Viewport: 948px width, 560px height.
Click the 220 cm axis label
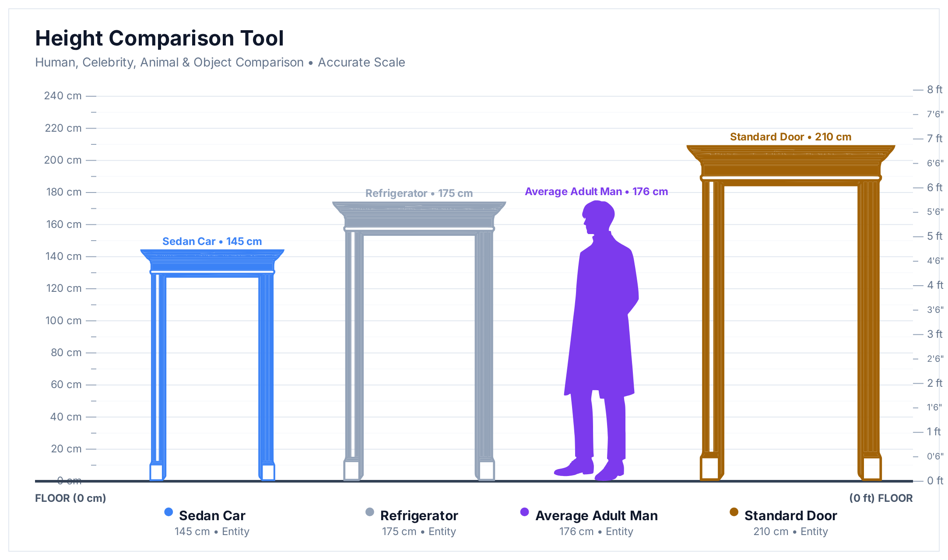(63, 128)
